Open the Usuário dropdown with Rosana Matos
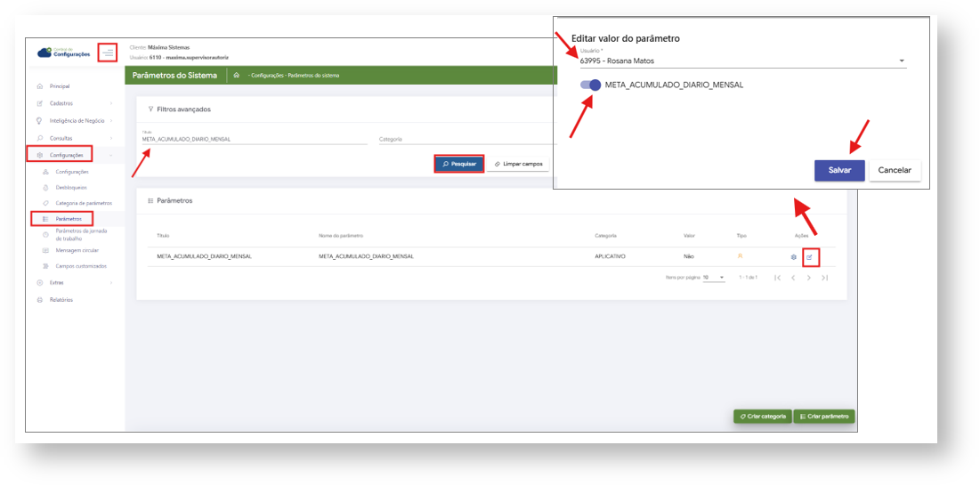Viewport: 980px width, 486px height. tap(742, 61)
